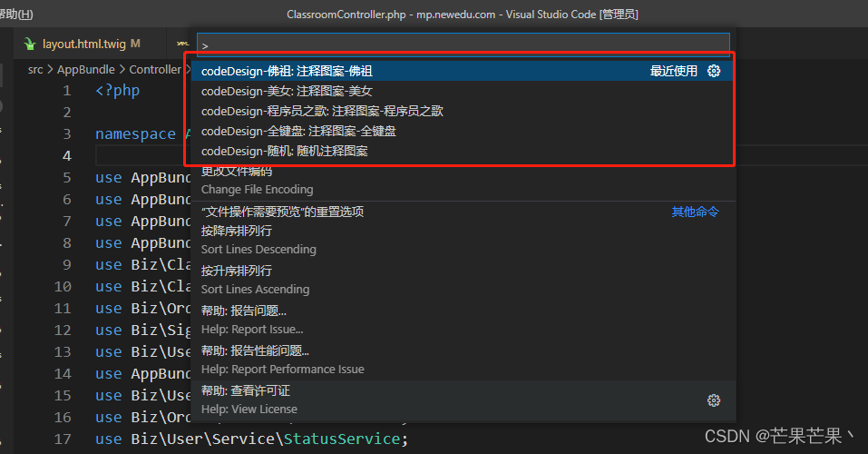The width and height of the screenshot is (868, 454).
Task: Run Sort Lines Ascending command
Action: click(463, 281)
